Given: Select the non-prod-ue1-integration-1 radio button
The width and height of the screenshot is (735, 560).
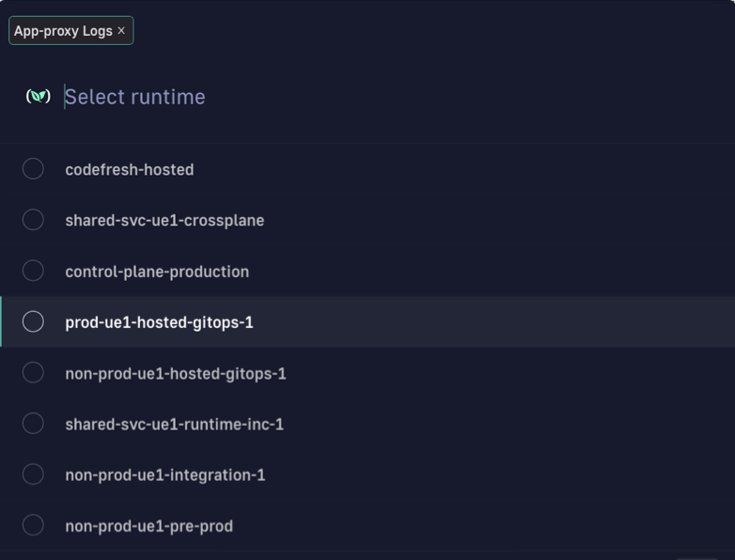Looking at the screenshot, I should click(33, 474).
